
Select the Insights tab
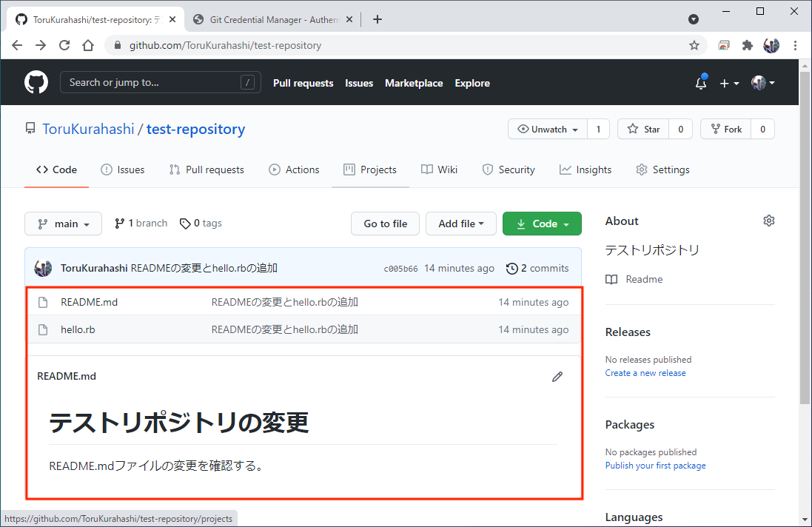[x=585, y=169]
